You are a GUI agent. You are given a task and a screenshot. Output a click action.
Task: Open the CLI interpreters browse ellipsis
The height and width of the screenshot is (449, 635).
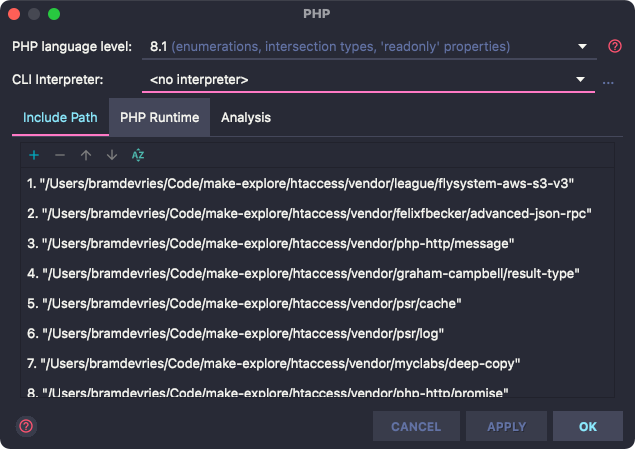pyautogui.click(x=608, y=83)
